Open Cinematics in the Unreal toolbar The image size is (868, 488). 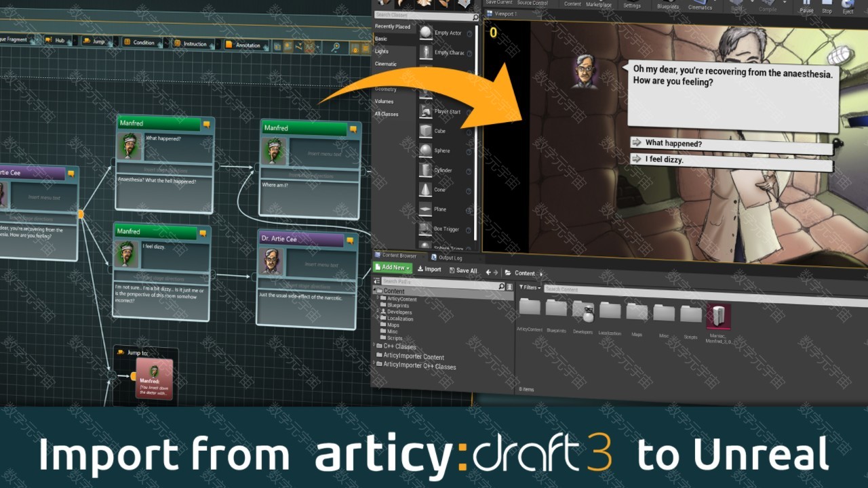coord(701,5)
